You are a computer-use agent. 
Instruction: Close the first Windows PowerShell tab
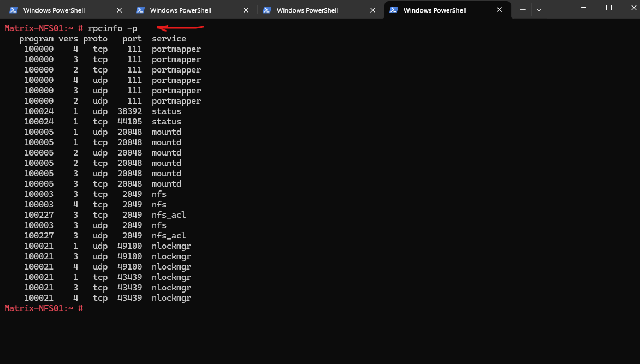(119, 10)
